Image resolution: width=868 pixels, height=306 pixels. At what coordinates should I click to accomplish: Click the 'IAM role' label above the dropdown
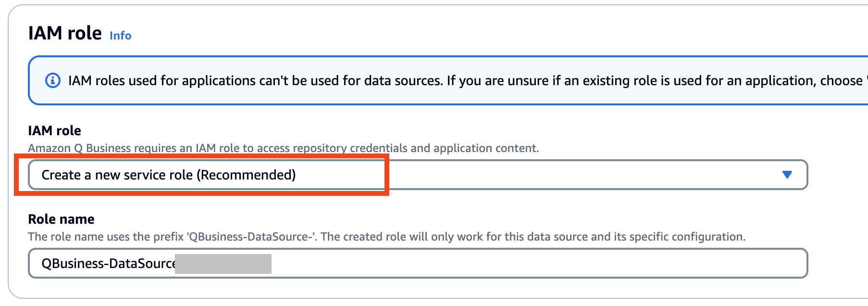tap(54, 131)
